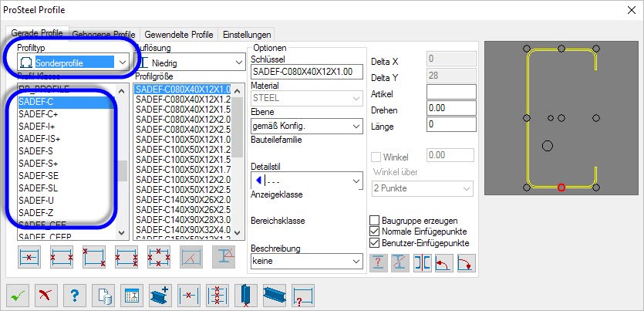
Task: Select size SADEF-C100X50X12X1.7
Action: coord(184,169)
